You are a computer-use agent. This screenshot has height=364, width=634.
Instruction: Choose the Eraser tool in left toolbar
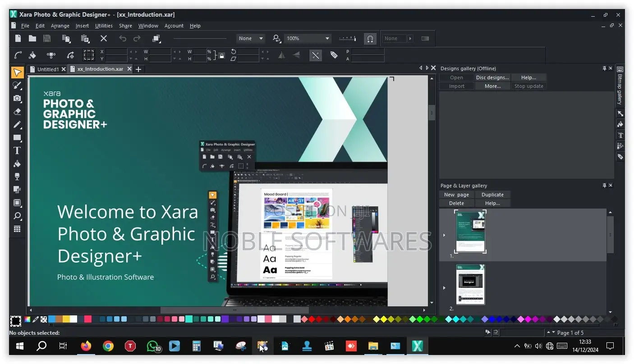click(x=17, y=111)
